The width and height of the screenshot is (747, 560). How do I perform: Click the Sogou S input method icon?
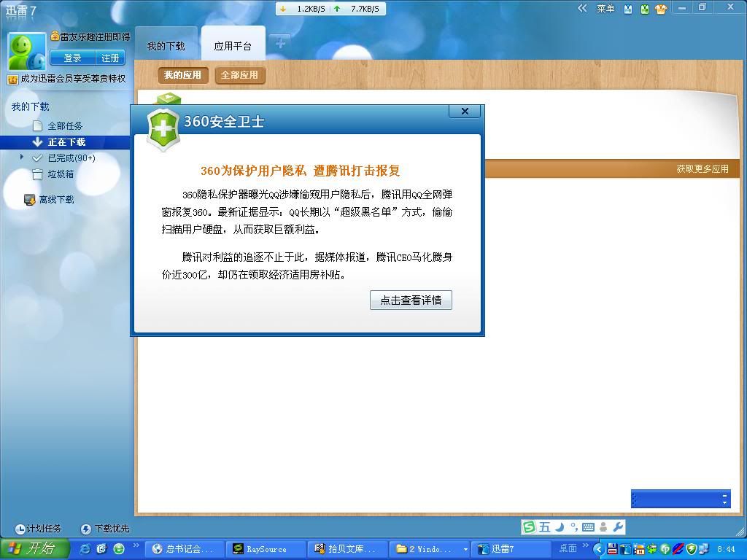tap(528, 526)
